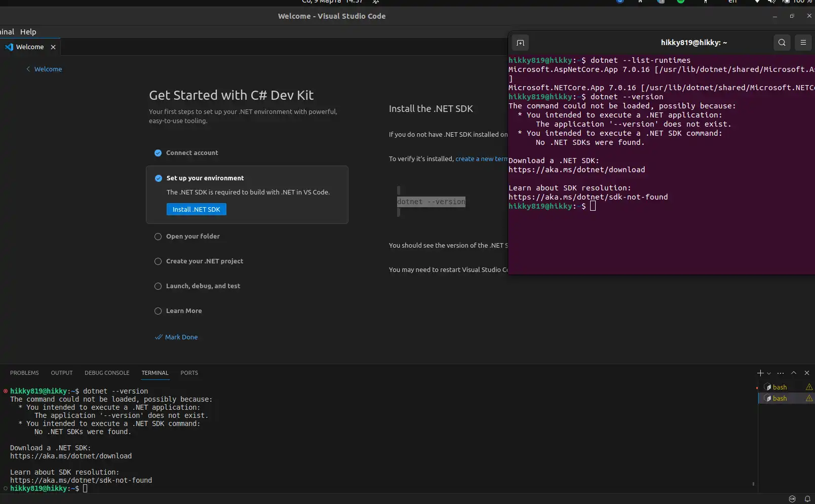Open the Help menu

tap(28, 31)
